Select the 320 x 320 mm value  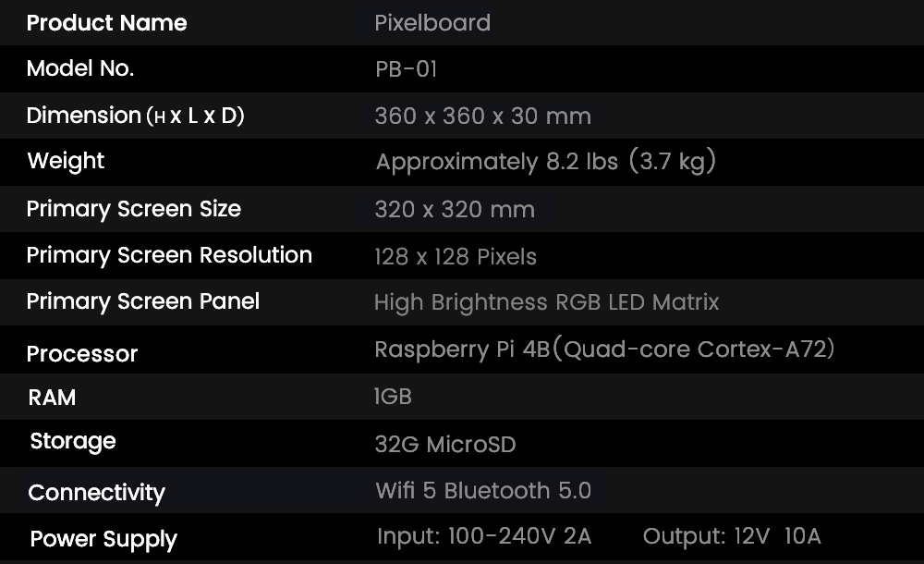[455, 209]
